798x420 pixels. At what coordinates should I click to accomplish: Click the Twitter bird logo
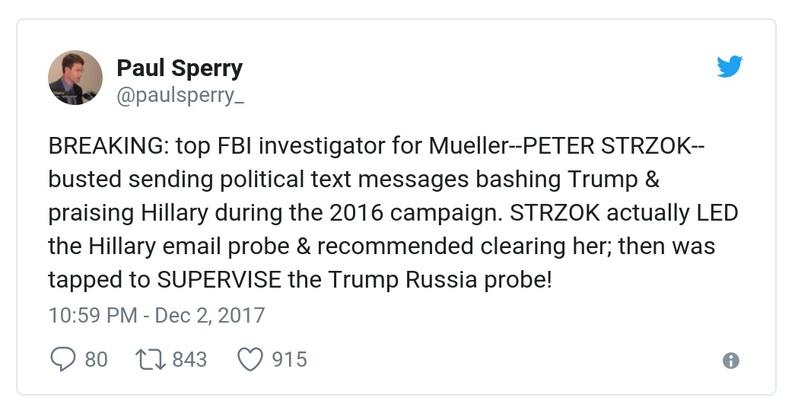point(731,67)
